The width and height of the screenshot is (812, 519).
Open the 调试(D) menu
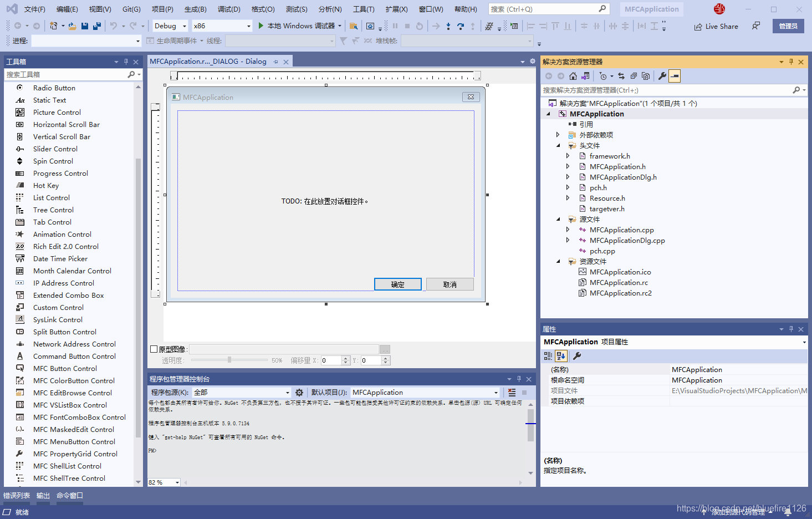(x=229, y=9)
